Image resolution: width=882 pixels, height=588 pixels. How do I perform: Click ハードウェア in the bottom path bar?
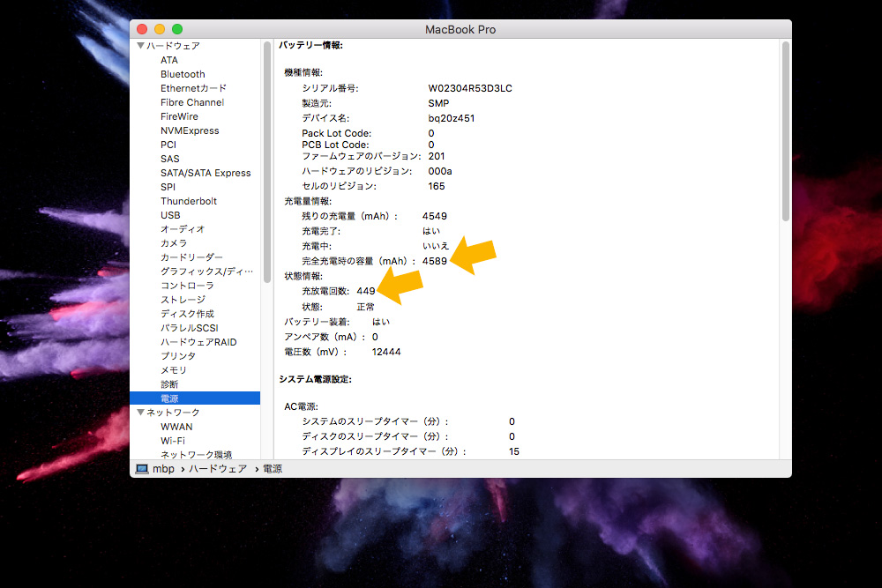[x=218, y=469]
